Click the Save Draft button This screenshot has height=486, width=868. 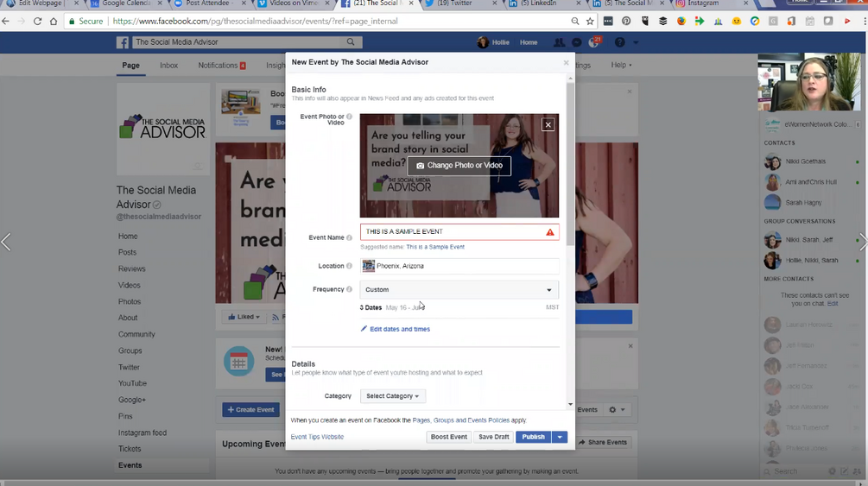[494, 437]
